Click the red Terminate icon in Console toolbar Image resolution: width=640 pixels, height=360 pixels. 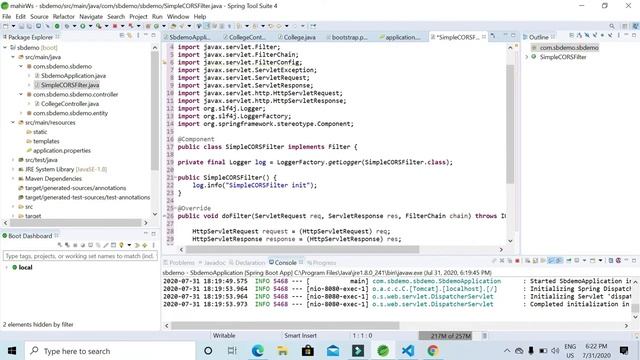click(517, 261)
